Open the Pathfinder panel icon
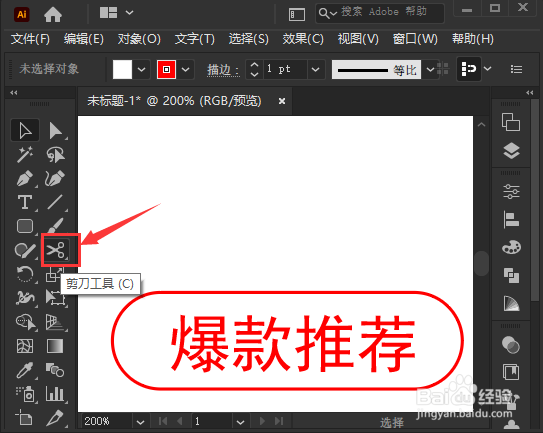 click(511, 275)
